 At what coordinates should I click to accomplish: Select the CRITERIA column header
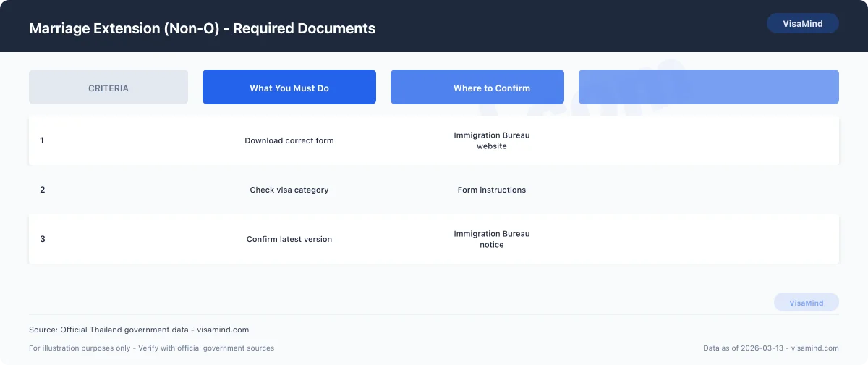point(109,88)
